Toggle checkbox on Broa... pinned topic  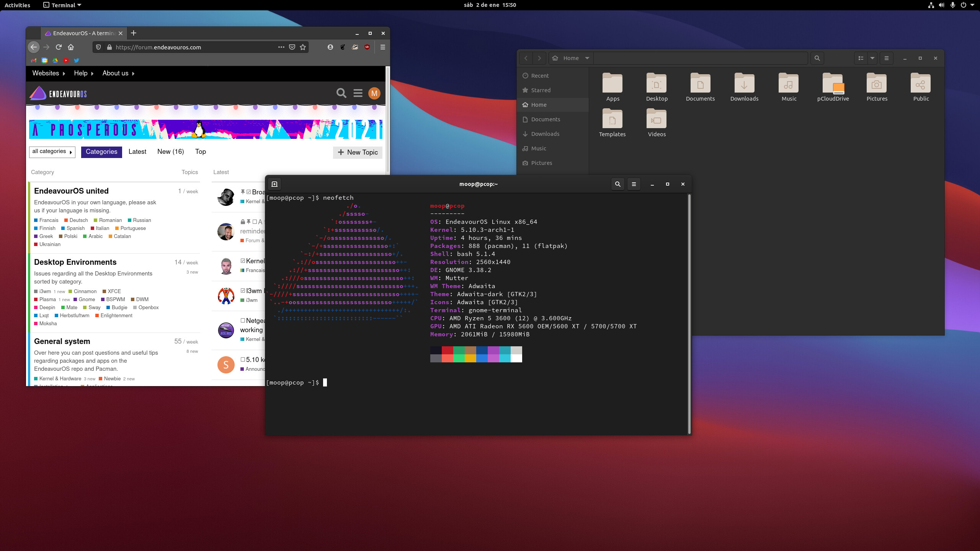click(x=248, y=192)
